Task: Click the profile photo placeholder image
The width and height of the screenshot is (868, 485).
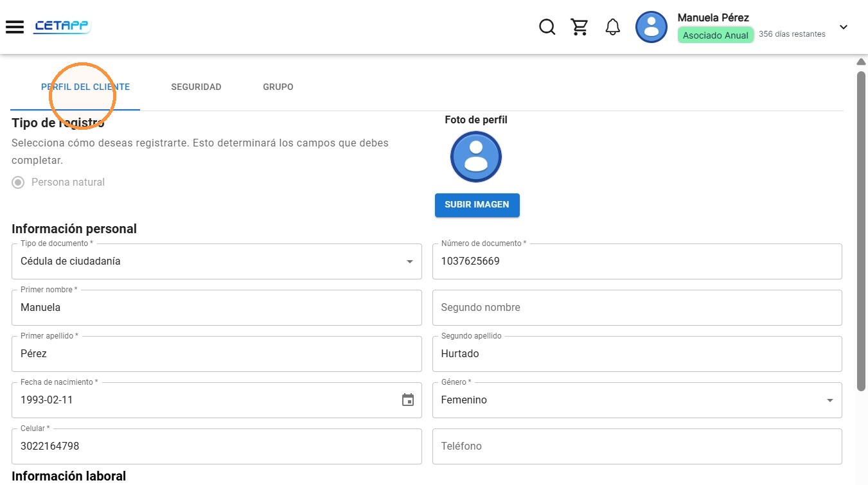Action: (476, 157)
